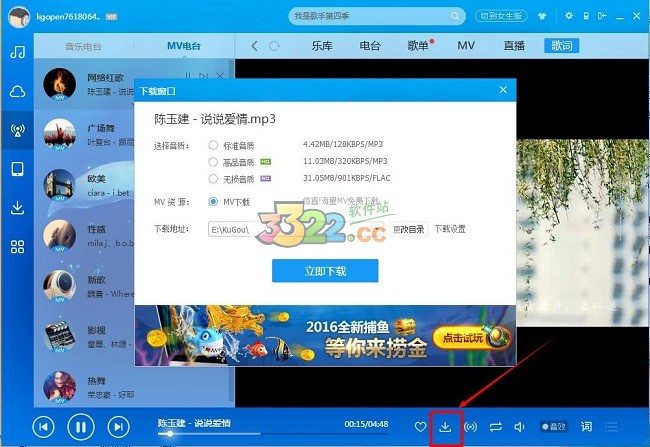Viewport: 650px width, 447px height.
Task: Switch to the 音乐电台 tab
Action: [83, 46]
